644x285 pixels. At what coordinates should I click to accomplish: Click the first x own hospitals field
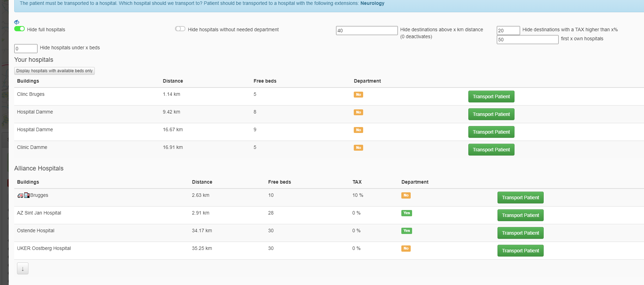click(x=527, y=40)
